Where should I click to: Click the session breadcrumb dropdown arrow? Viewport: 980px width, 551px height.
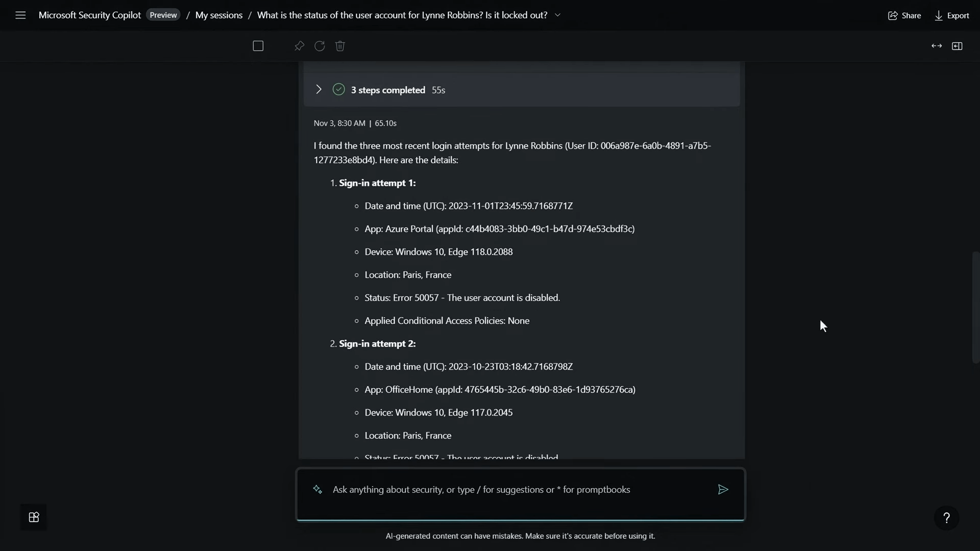557,15
